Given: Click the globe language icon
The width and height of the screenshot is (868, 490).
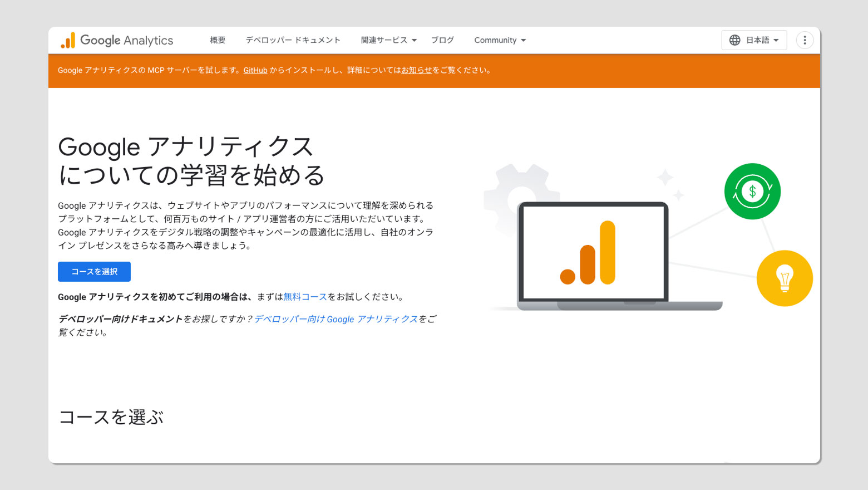Looking at the screenshot, I should point(734,40).
